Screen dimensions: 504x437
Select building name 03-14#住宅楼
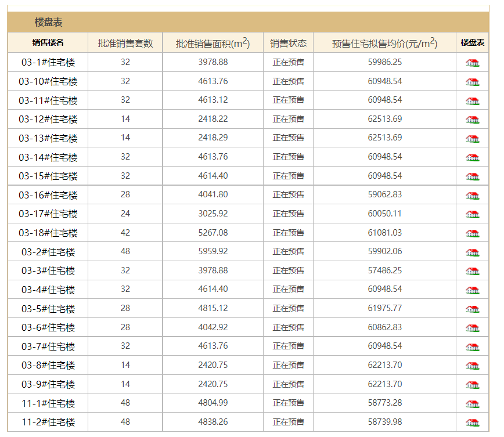48,157
